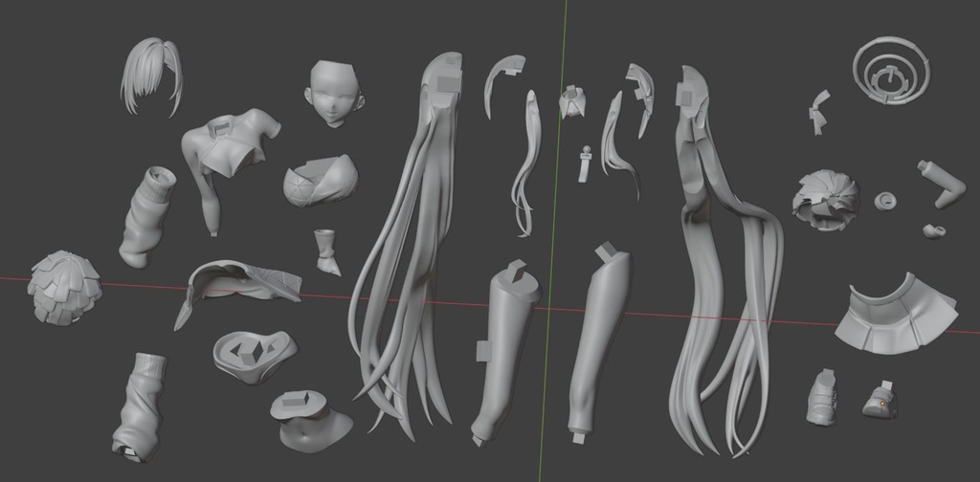Select the shoe with orange origin dot
The width and height of the screenshot is (980, 482).
coord(880,400)
